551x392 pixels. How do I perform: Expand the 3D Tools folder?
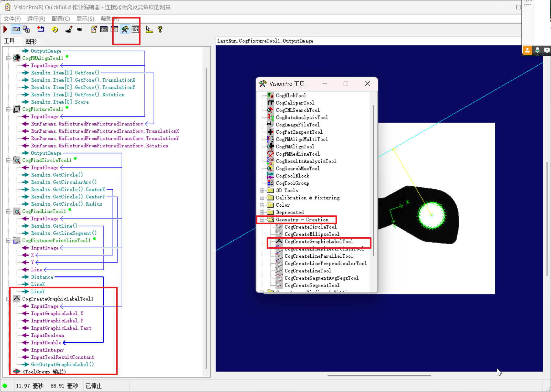tap(262, 191)
